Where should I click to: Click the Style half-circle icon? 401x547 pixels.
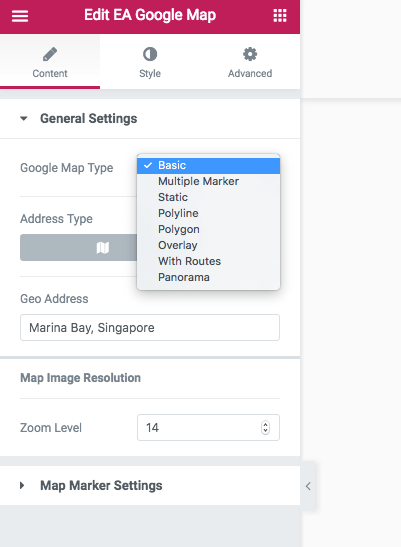[x=150, y=54]
